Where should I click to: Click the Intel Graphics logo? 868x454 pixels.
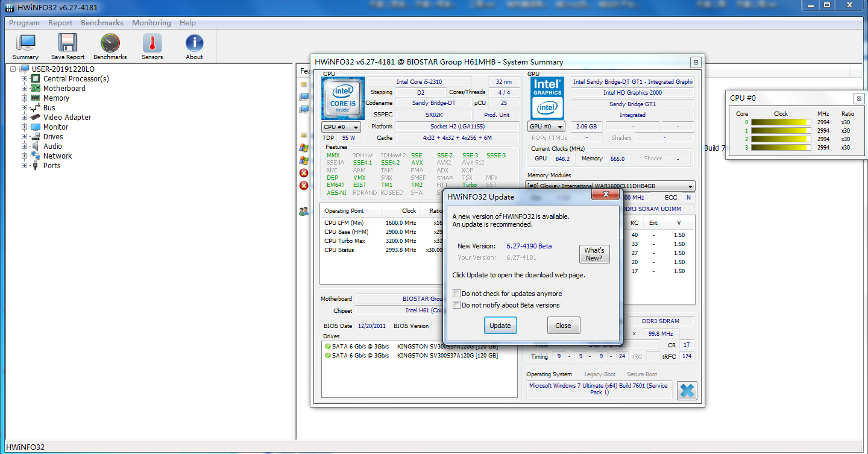pyautogui.click(x=547, y=98)
